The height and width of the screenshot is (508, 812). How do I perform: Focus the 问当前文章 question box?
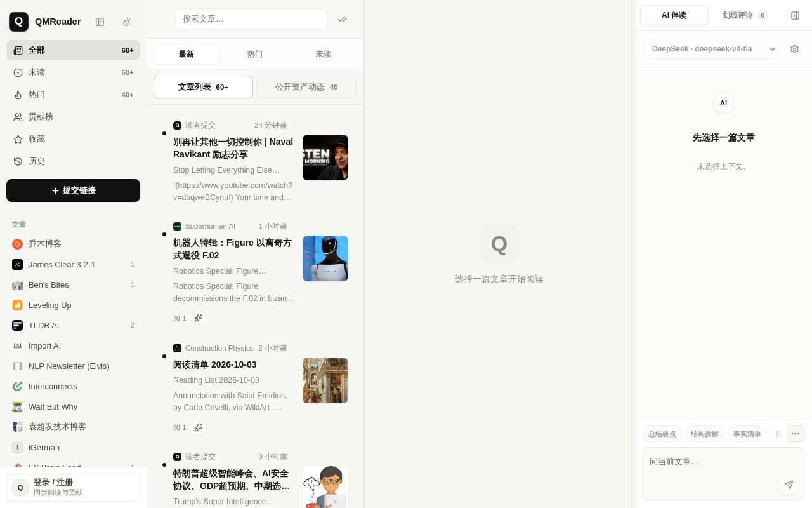click(x=723, y=474)
